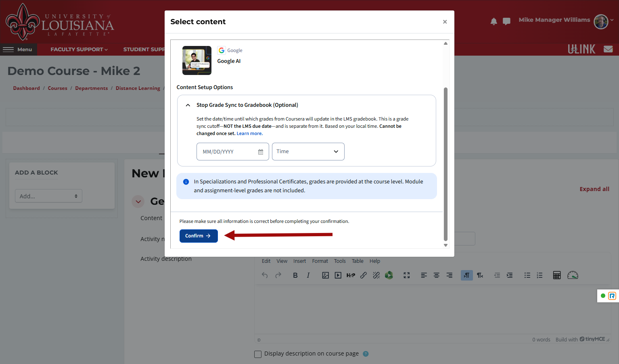Open the Insert menu in the editor
Viewport: 619px width, 364px height.
(299, 261)
